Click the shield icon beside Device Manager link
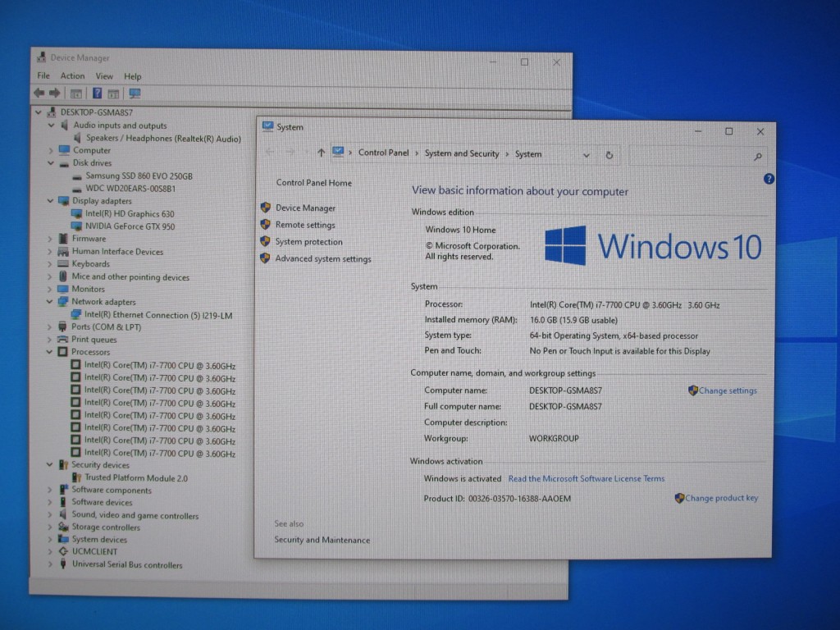The image size is (840, 630). (x=265, y=208)
